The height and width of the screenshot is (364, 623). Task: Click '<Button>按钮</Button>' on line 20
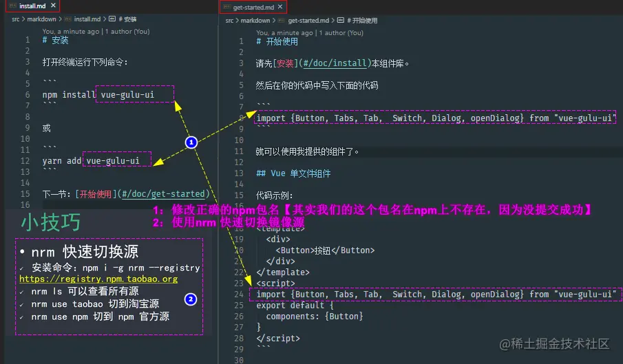[x=325, y=250]
